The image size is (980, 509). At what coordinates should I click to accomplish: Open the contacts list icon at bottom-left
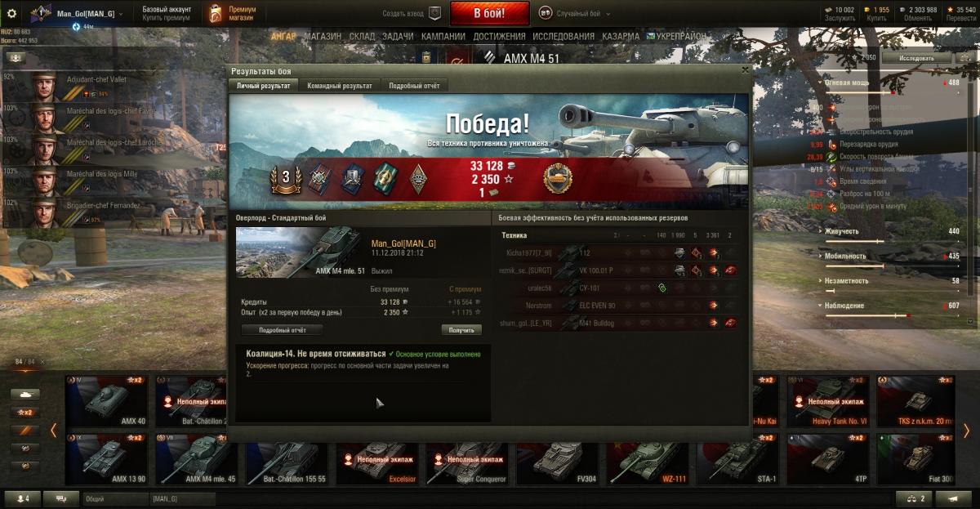point(23,498)
